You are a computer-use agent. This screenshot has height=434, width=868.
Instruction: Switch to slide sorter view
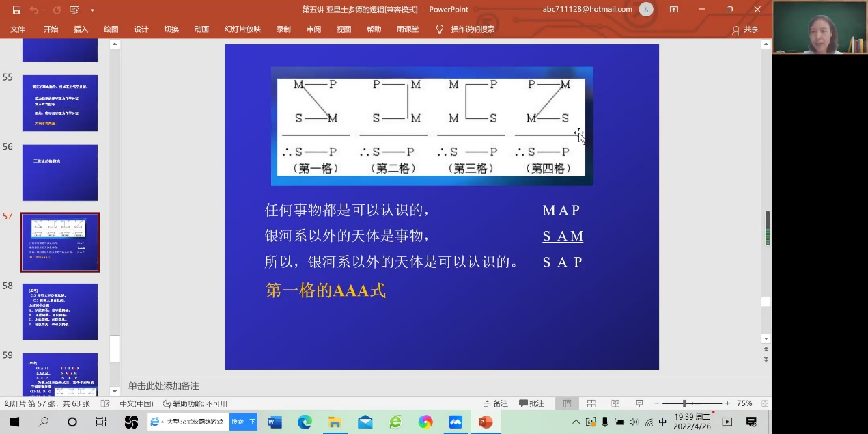591,404
